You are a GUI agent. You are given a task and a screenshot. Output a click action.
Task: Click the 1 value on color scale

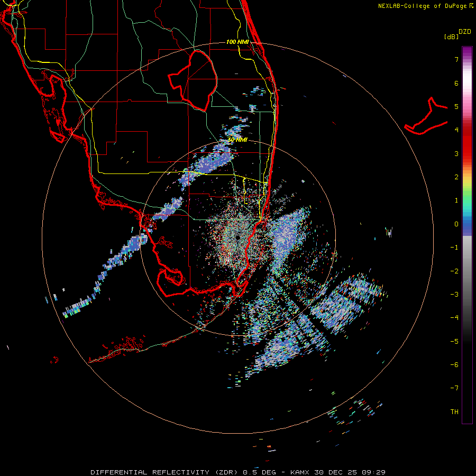pyautogui.click(x=456, y=200)
